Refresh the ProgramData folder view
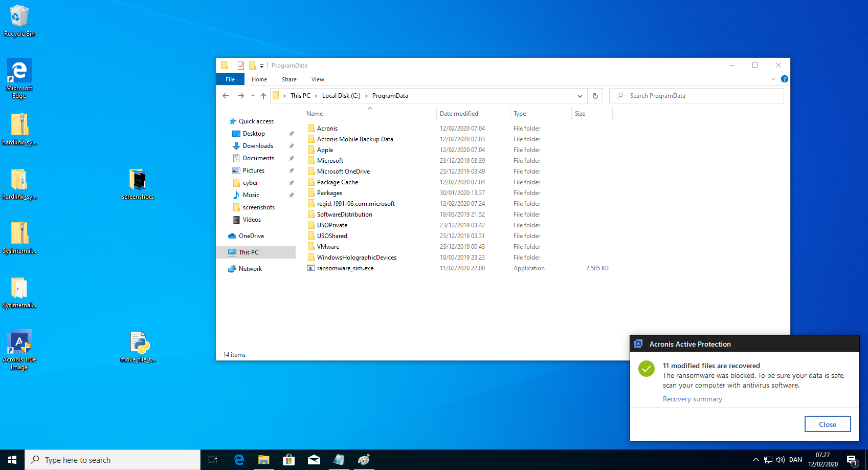The width and height of the screenshot is (868, 470). point(595,96)
